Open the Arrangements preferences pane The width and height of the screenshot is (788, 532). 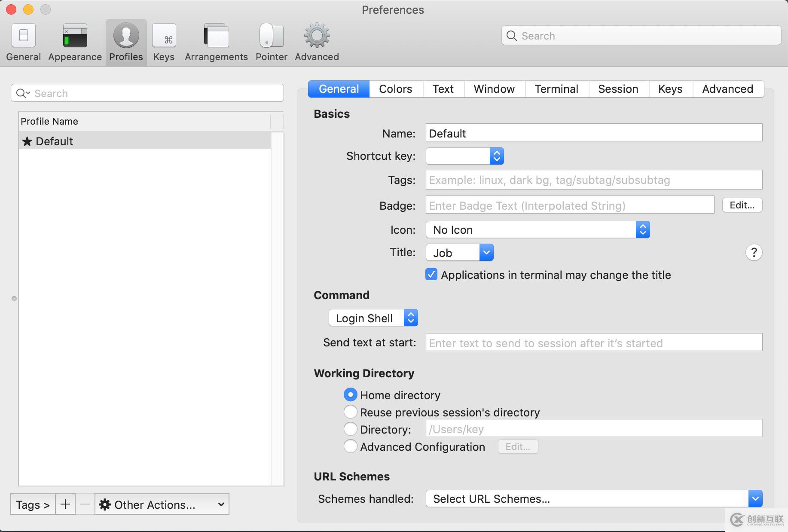[216, 41]
